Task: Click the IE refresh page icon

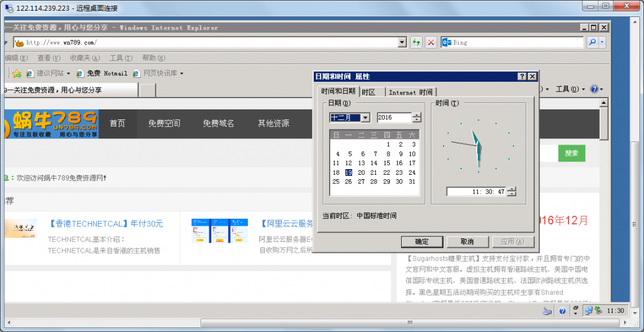Action: coord(416,42)
